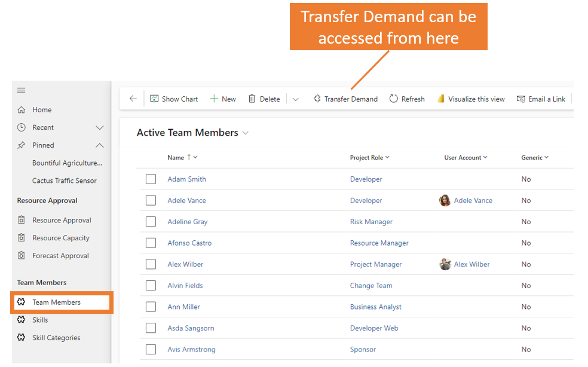Viewport: 588px width, 367px height.
Task: Click the Resource Capacity clipboard icon
Action: click(x=22, y=237)
